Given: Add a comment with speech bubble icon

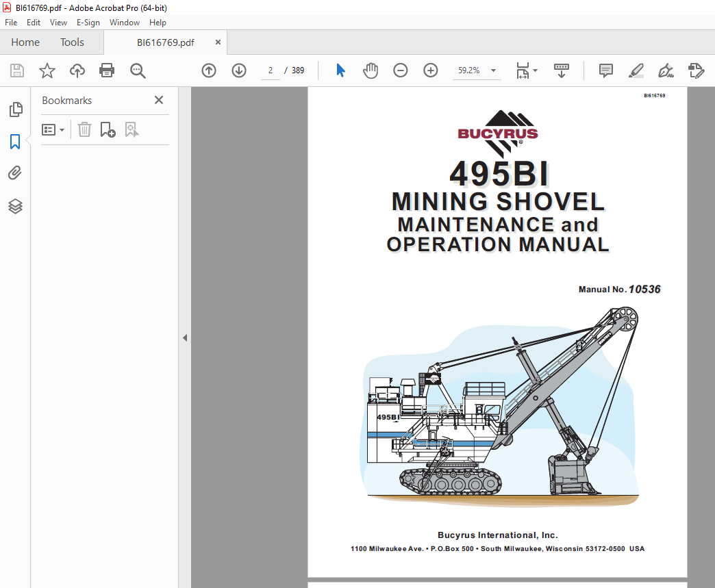Looking at the screenshot, I should pyautogui.click(x=606, y=71).
